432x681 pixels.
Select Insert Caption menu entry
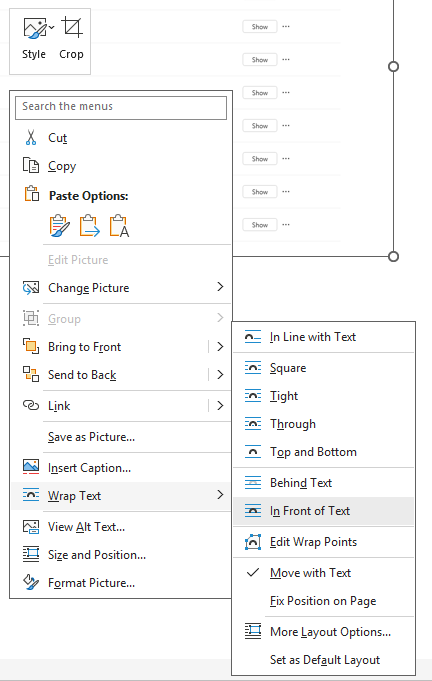coord(89,468)
